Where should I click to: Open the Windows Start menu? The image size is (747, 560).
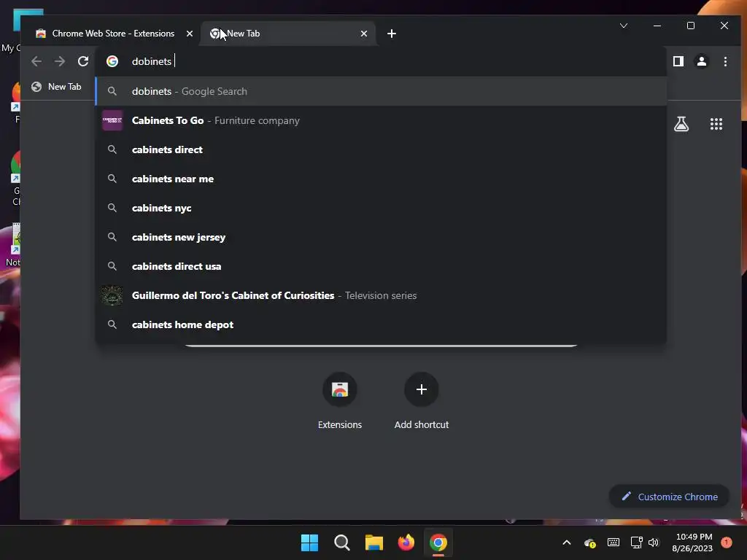pyautogui.click(x=309, y=542)
